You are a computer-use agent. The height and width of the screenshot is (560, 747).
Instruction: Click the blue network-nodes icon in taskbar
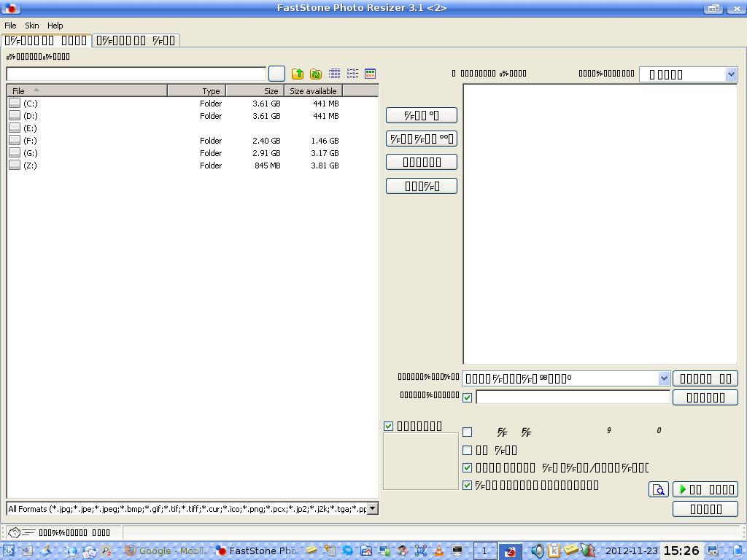click(421, 551)
